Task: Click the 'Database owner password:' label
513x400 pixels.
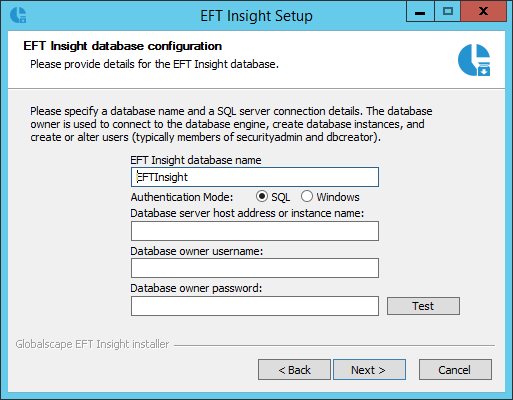Action: (196, 288)
